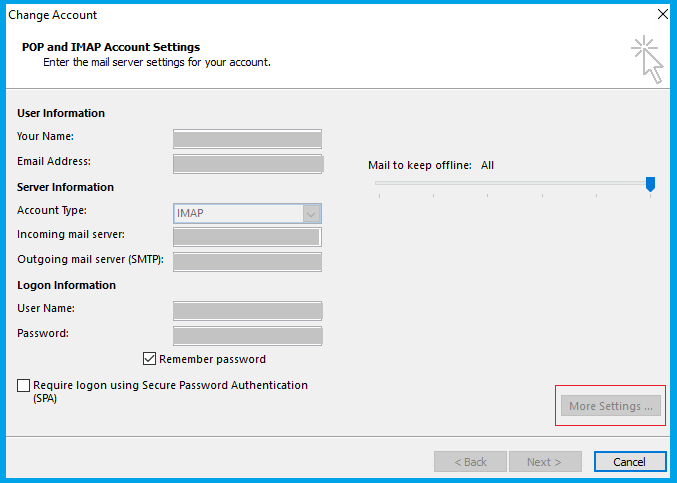The height and width of the screenshot is (483, 677).
Task: Click the 'User Information' section label
Action: point(61,113)
